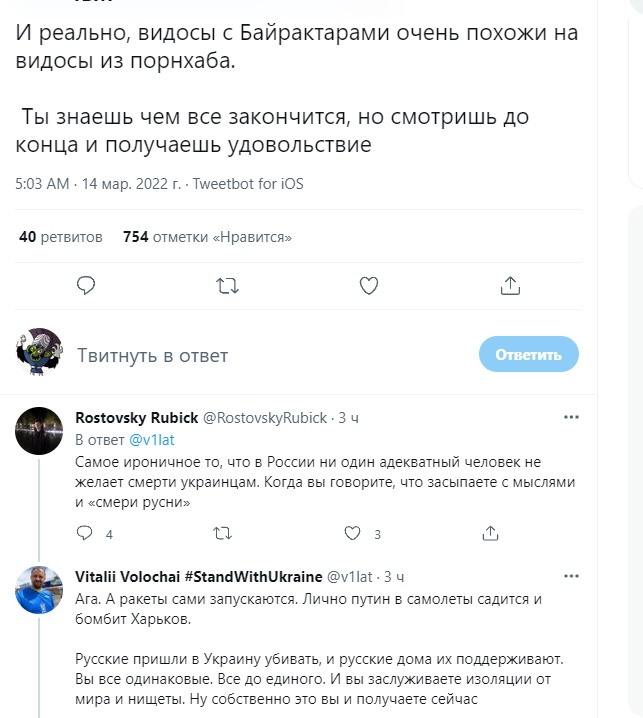This screenshot has height=718, width=643.
Task: Open Rostovsky Rubick's profile avatar
Action: point(41,432)
